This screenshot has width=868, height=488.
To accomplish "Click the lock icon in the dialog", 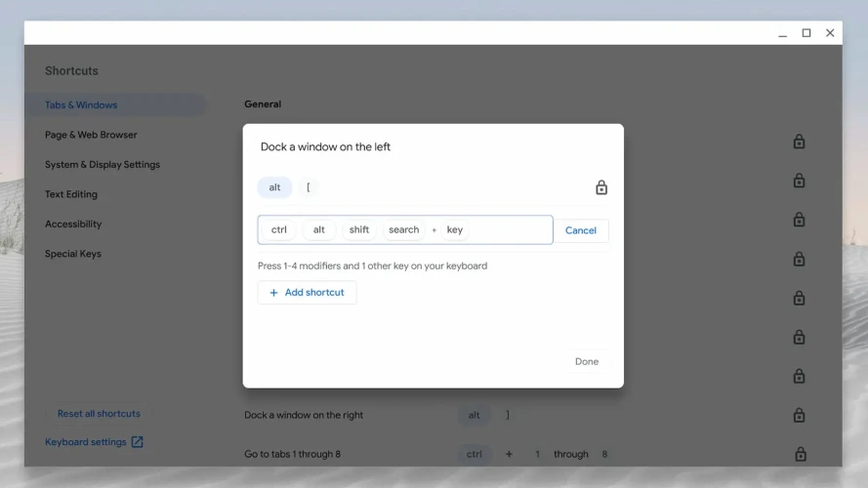I will coord(601,187).
